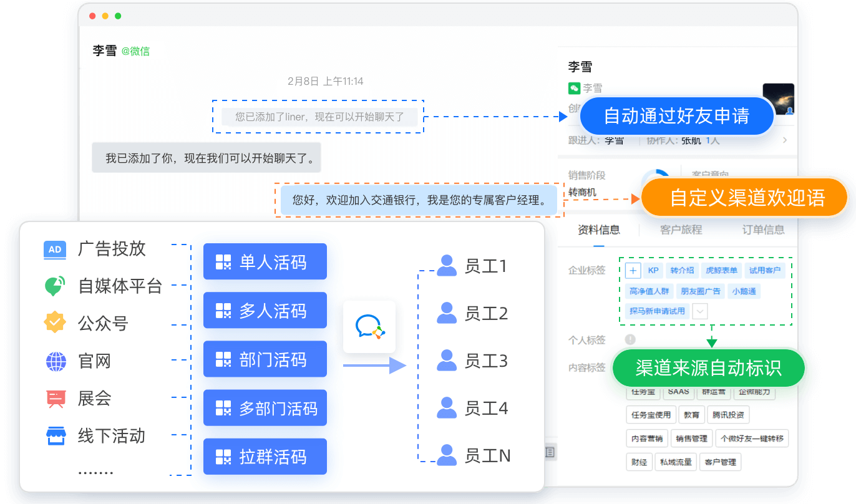Click the blue storefront icon for 线下活动
The width and height of the screenshot is (856, 504).
tap(56, 435)
